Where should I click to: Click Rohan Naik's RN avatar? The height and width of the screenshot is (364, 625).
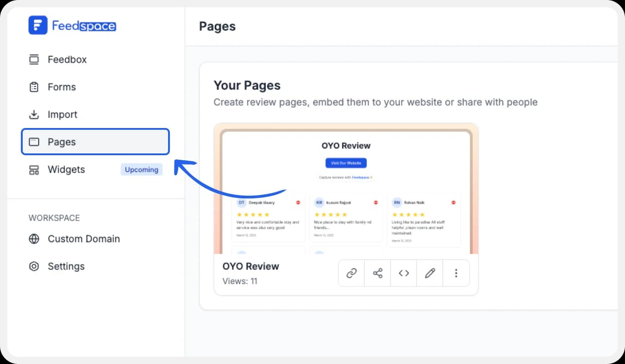[397, 202]
